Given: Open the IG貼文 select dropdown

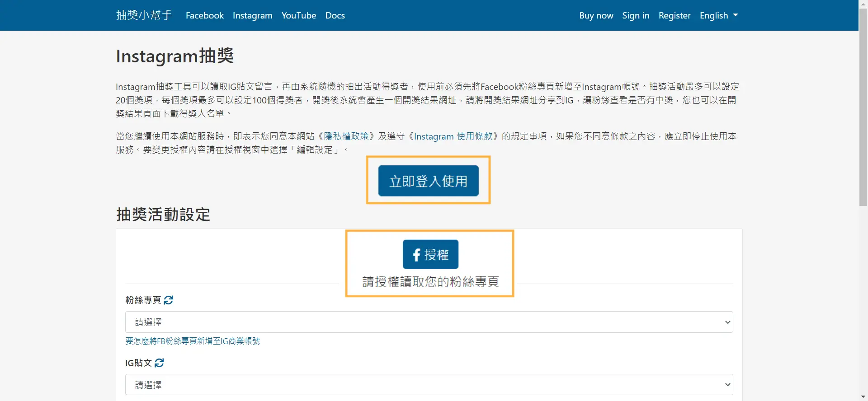Looking at the screenshot, I should 429,385.
